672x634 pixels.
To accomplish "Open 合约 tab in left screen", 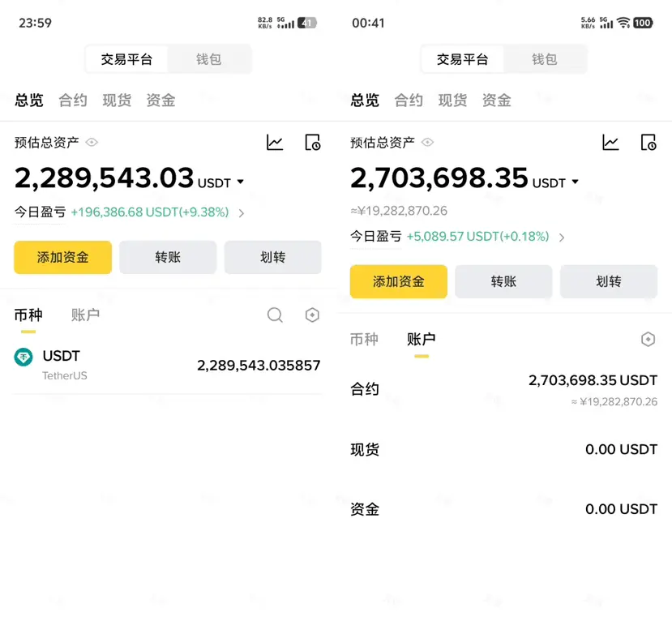I will coord(73,101).
